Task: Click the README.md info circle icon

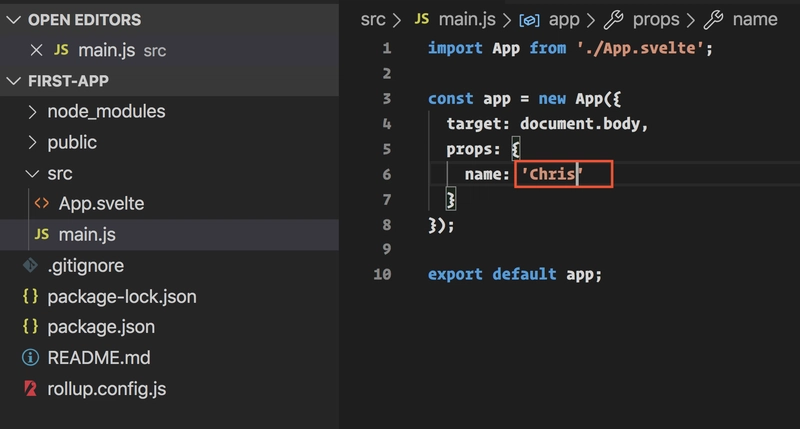Action: point(30,358)
